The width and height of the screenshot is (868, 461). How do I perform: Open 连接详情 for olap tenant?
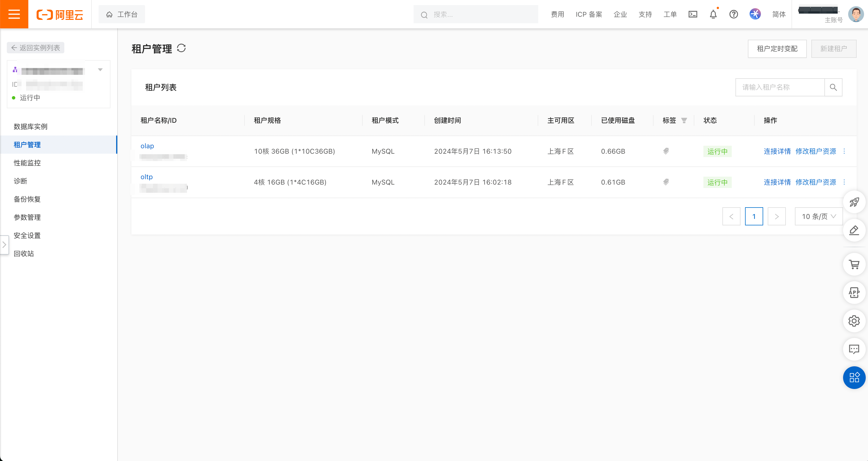[x=777, y=151]
